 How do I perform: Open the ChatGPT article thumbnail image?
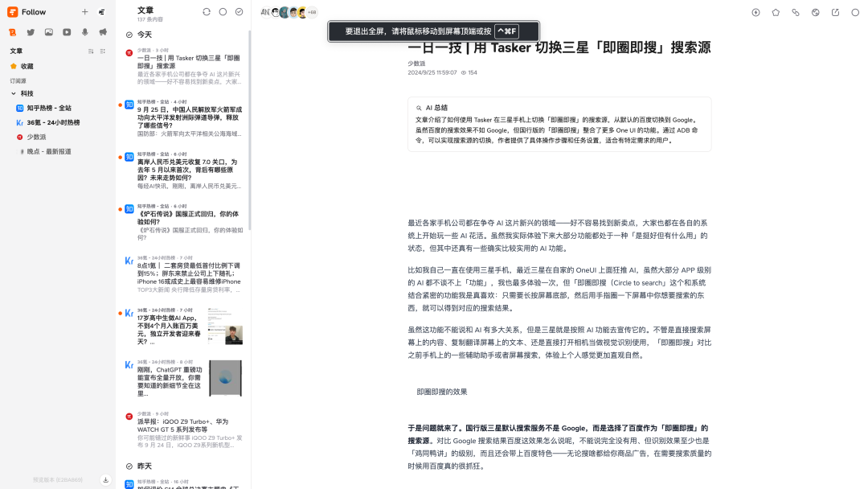(225, 378)
